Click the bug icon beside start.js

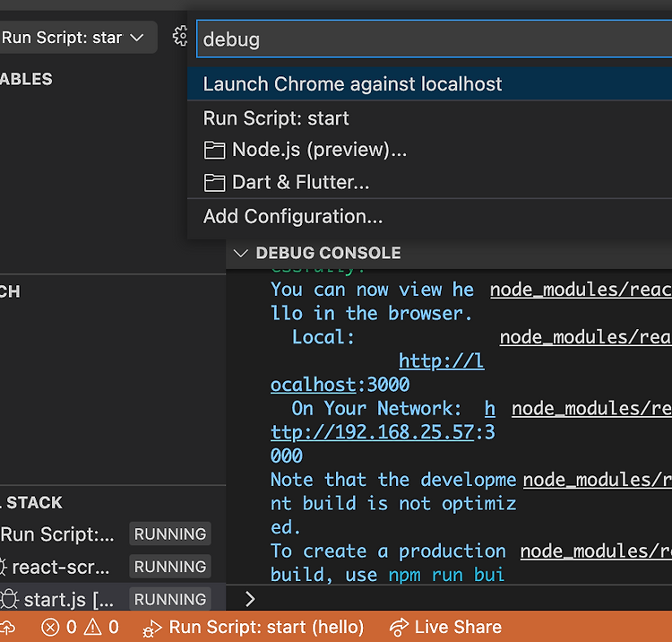[9, 599]
